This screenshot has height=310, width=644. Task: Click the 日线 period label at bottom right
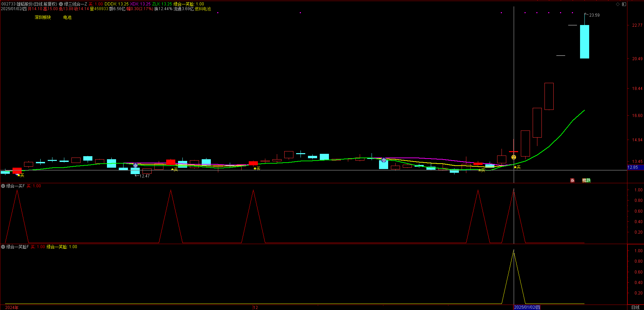point(636,307)
